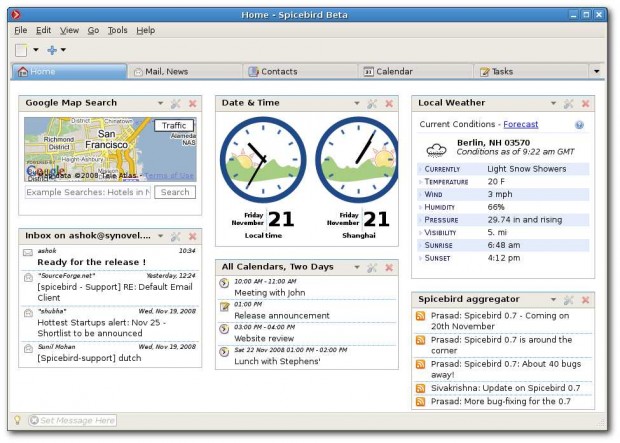Click the blank new document toolbar icon
This screenshot has width=620, height=443.
(x=21, y=50)
